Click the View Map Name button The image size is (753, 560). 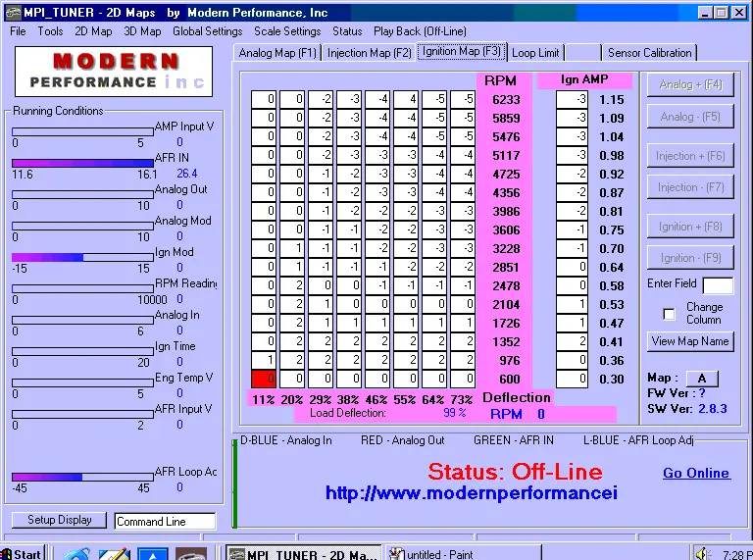click(690, 341)
